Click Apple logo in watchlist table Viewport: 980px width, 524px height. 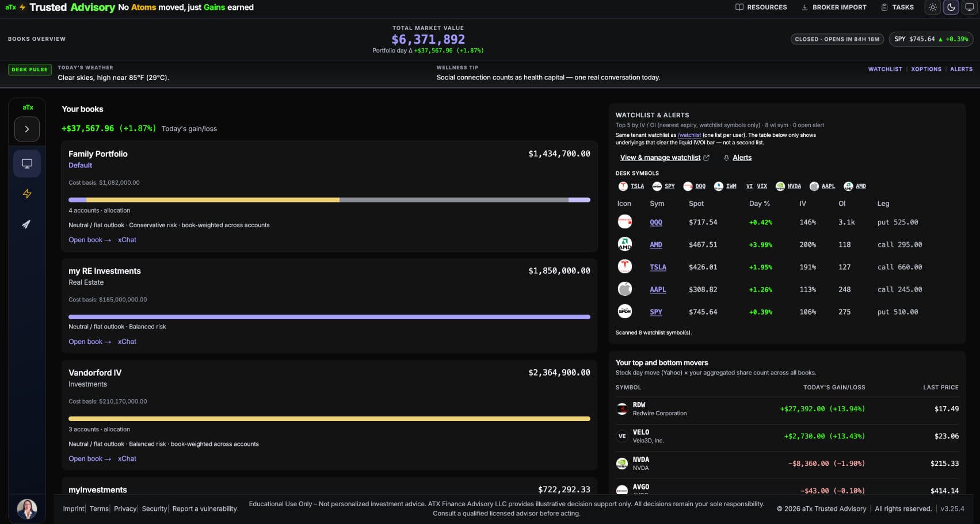[x=624, y=289]
